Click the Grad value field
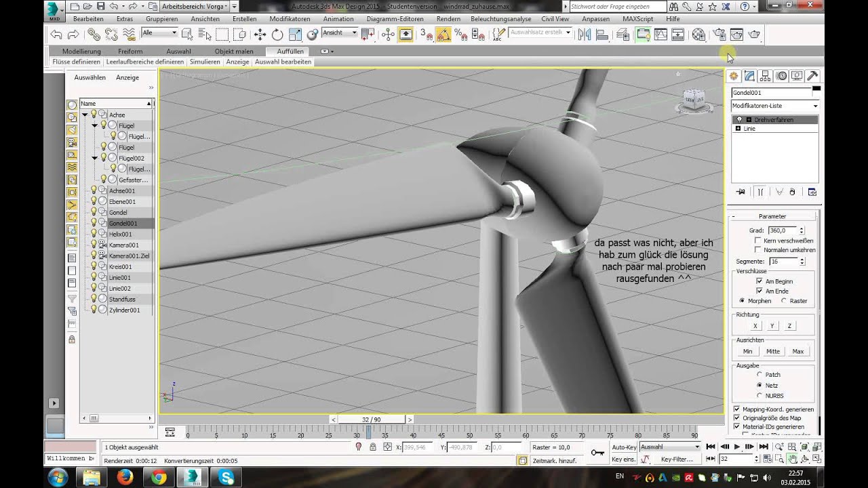 click(x=783, y=230)
